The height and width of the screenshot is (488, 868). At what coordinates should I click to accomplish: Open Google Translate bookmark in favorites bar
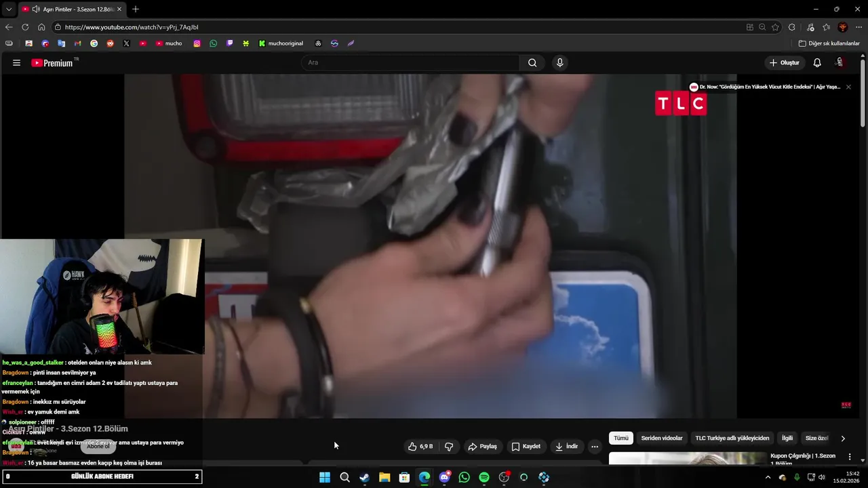[x=61, y=43]
